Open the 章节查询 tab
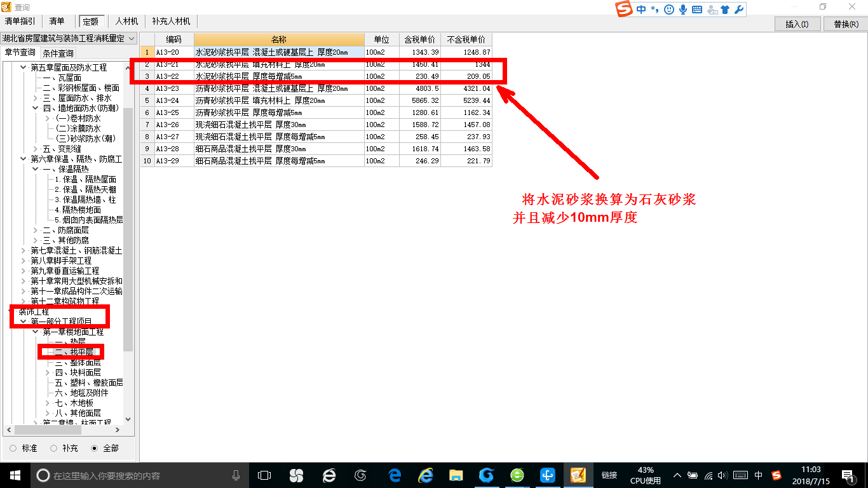 click(x=20, y=52)
